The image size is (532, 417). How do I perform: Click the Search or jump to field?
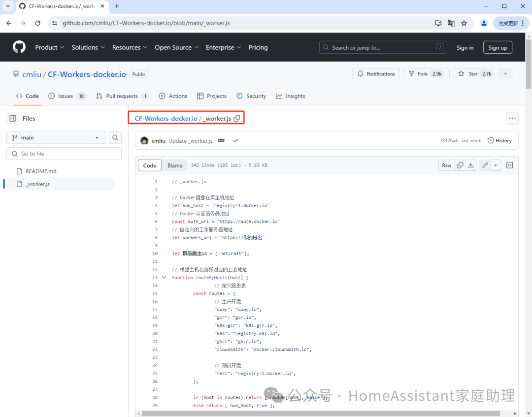(383, 47)
